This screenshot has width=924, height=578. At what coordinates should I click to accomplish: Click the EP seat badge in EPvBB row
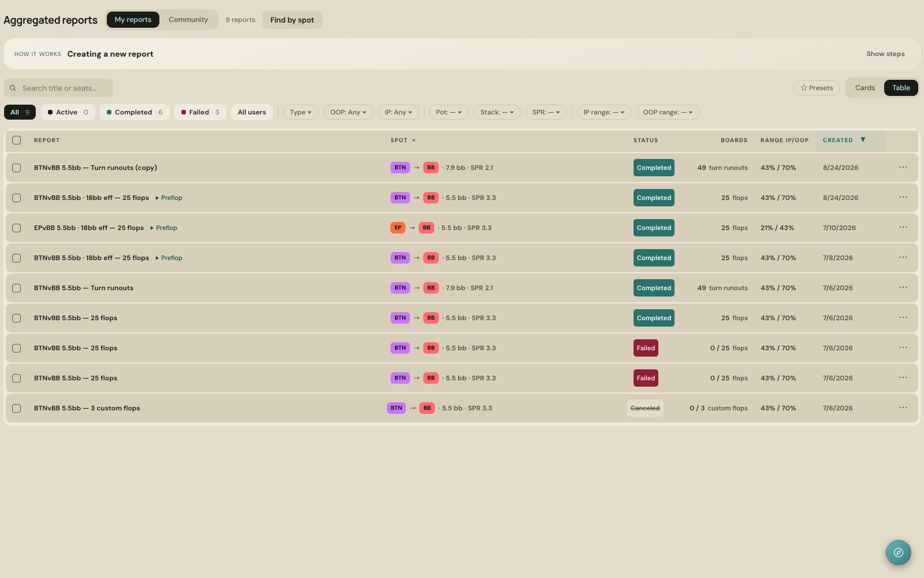[x=398, y=228]
